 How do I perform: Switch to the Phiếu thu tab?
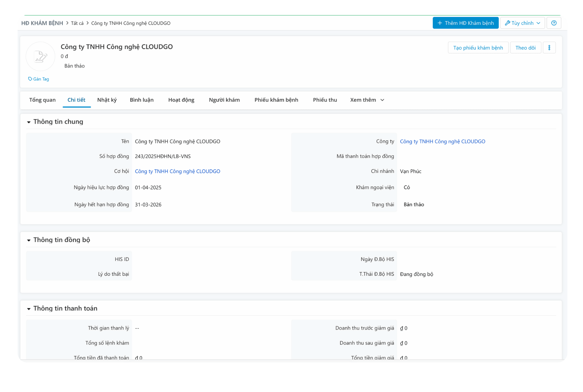325,100
